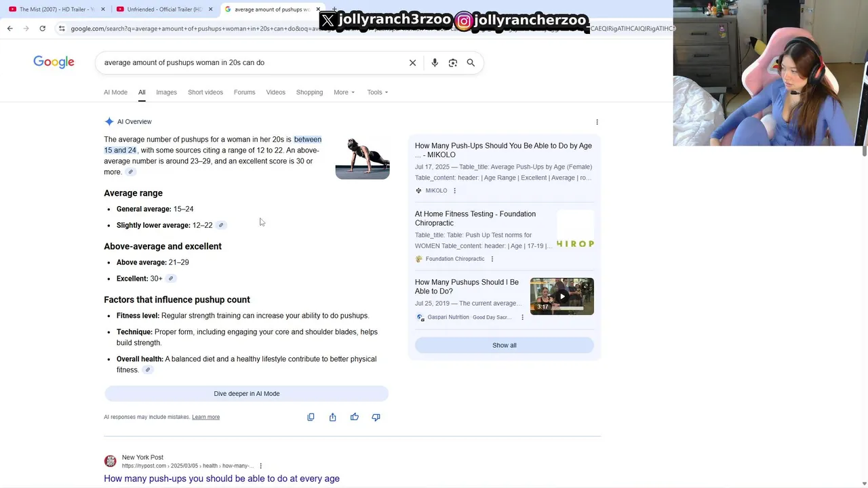Open New York Post result three-dot menu
Screen dimensions: 868x488
tap(260, 466)
